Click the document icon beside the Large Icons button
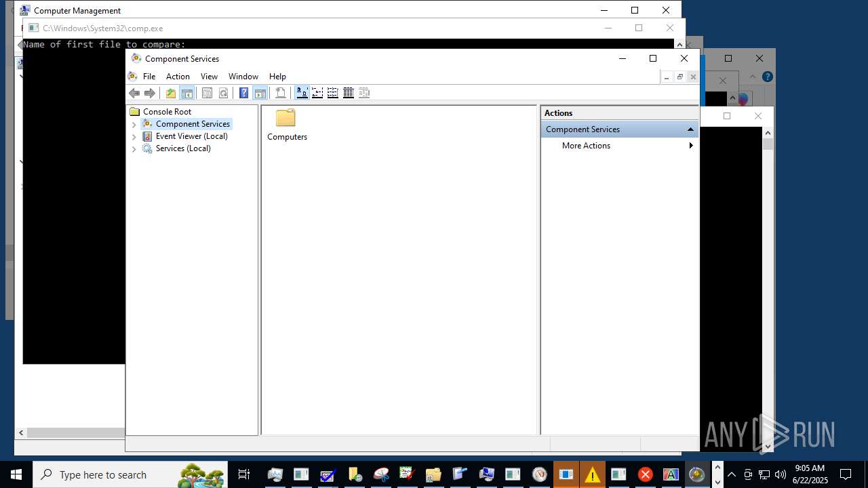 point(281,93)
